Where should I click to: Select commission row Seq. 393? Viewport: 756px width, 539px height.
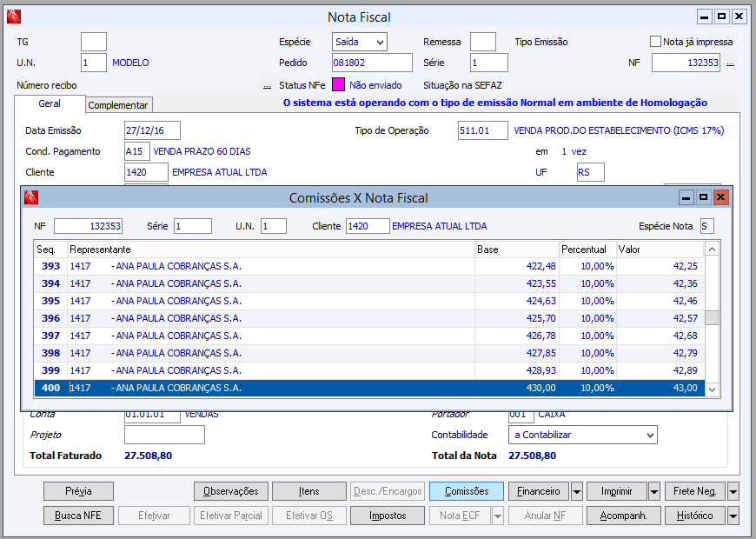370,266
